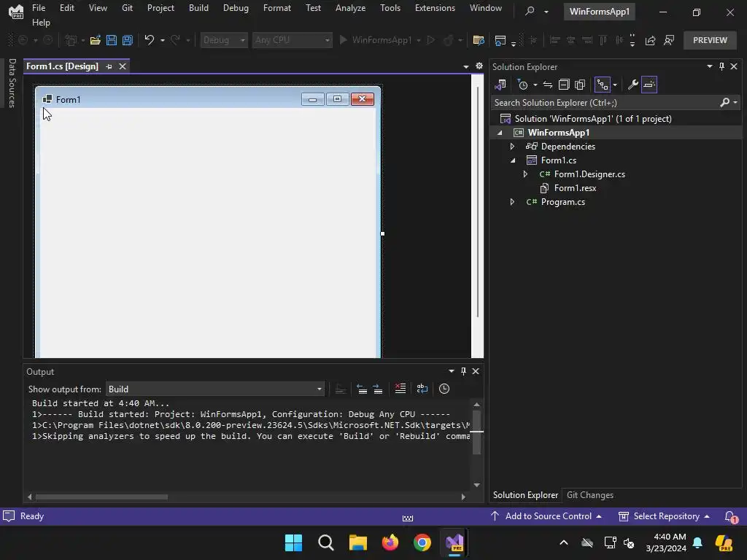Open the document window settings gear

point(479,66)
